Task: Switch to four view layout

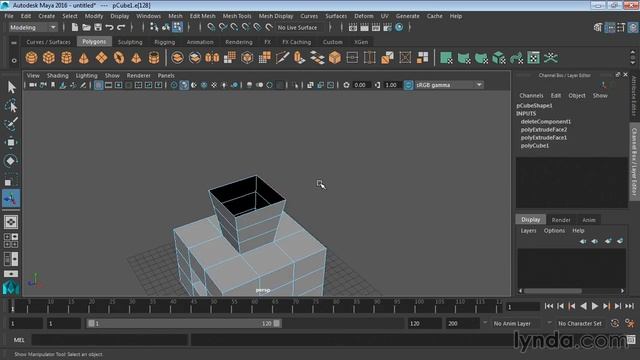Action: coord(11,240)
